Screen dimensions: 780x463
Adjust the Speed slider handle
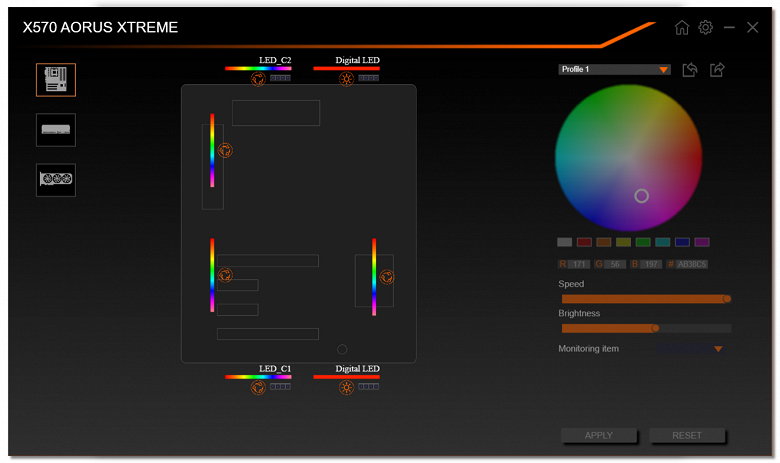click(x=727, y=299)
